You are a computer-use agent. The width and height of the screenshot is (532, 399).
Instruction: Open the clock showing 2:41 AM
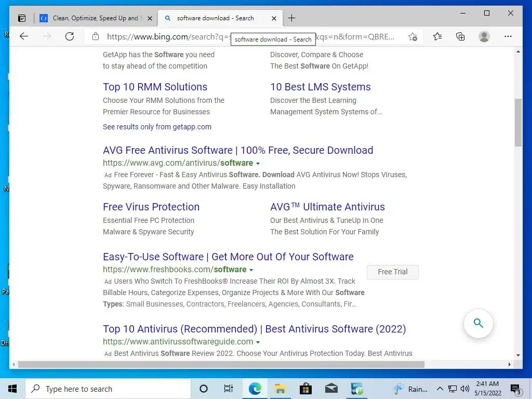pyautogui.click(x=487, y=389)
